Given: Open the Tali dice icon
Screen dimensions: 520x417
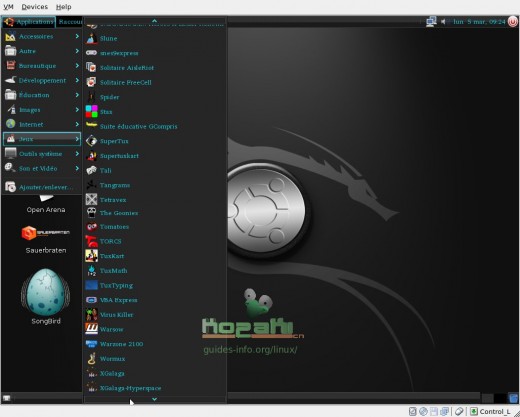Looking at the screenshot, I should coord(91,170).
